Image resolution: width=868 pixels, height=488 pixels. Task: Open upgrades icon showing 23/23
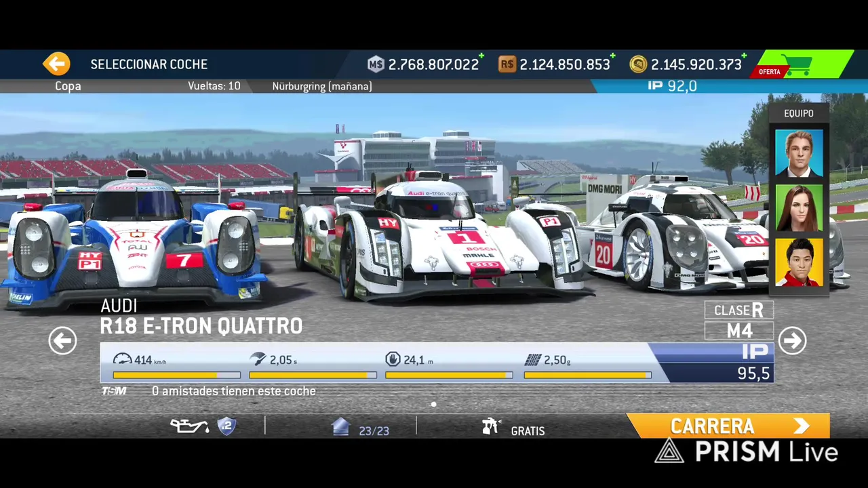coord(340,427)
